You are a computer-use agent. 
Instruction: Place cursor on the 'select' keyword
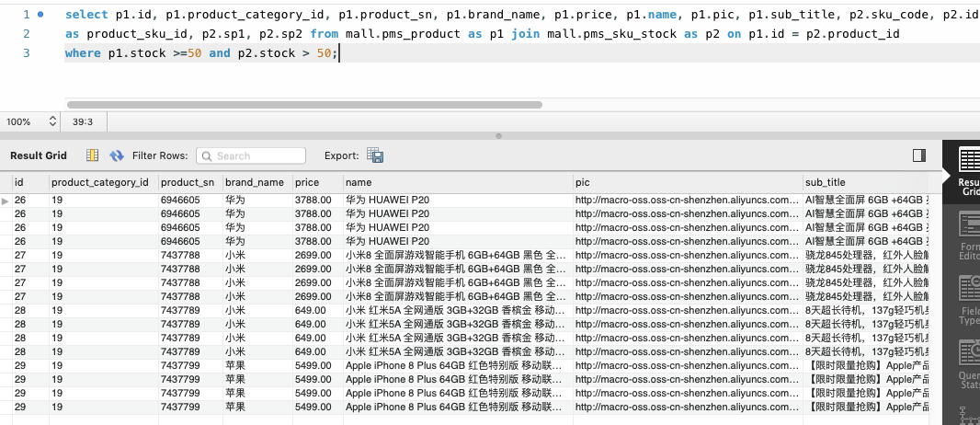coord(86,14)
